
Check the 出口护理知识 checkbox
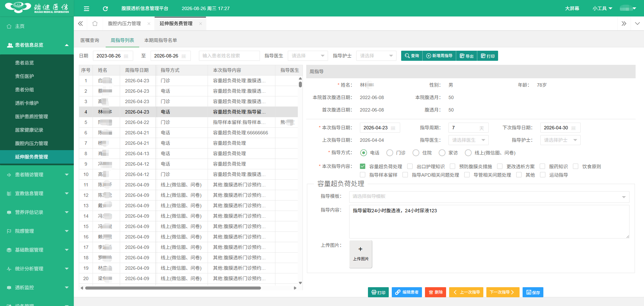coord(410,166)
